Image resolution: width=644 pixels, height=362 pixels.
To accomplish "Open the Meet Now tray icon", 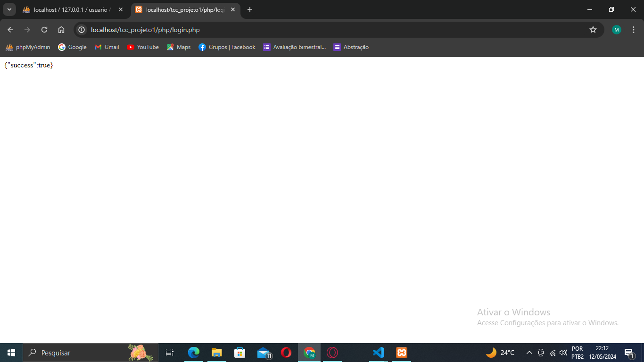I will click(541, 353).
